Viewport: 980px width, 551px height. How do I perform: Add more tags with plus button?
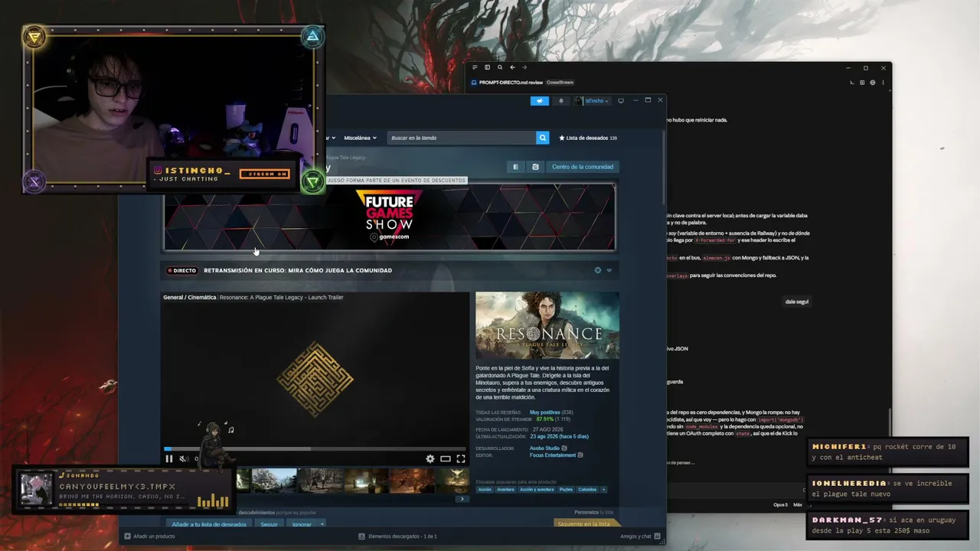[603, 490]
